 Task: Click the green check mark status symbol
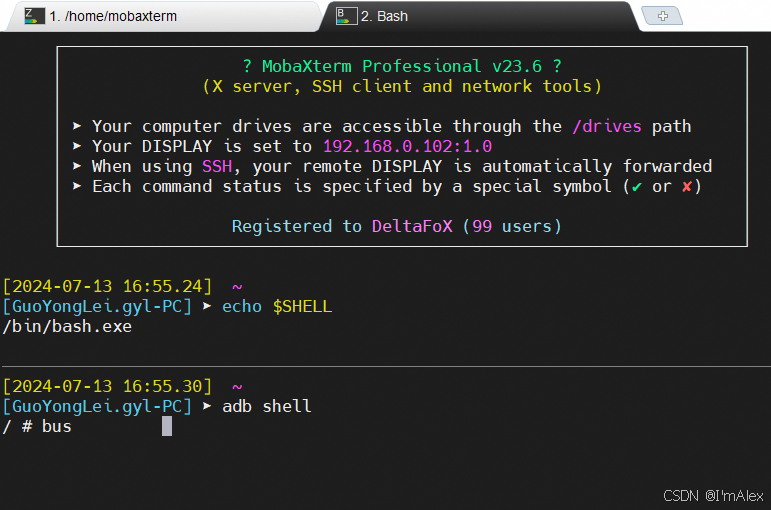click(637, 187)
